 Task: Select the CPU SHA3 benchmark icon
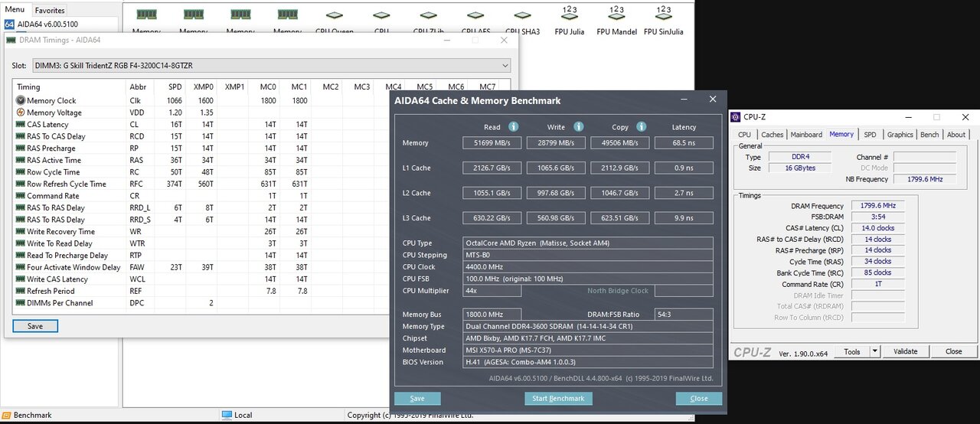click(522, 15)
